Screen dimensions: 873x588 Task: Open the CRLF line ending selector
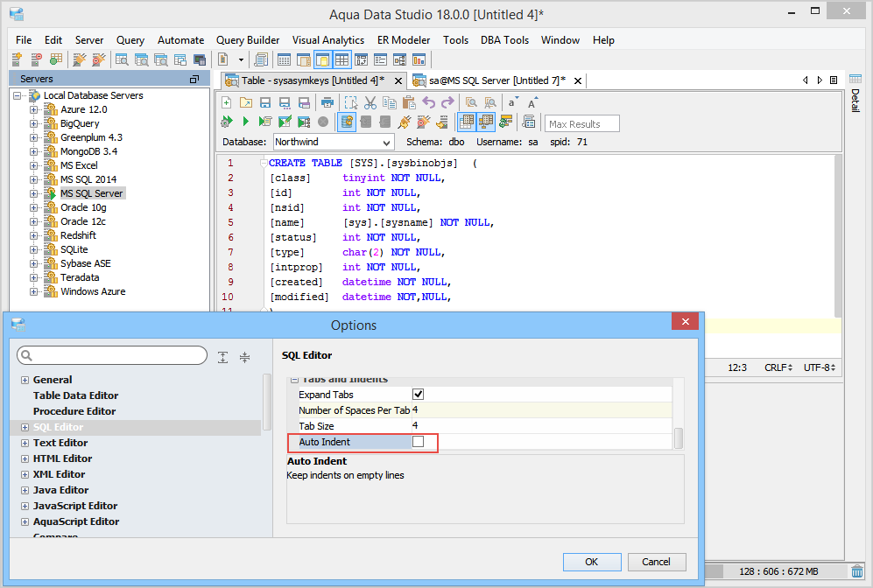pyautogui.click(x=778, y=367)
